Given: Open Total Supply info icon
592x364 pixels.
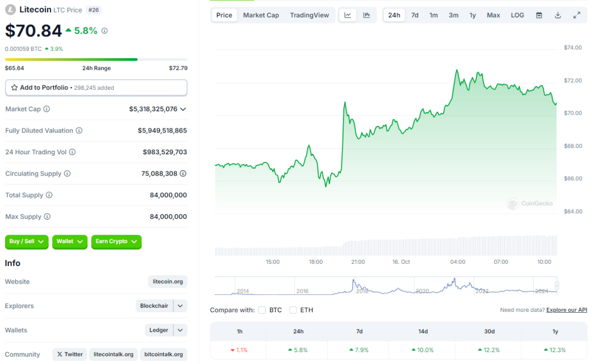Looking at the screenshot, I should [x=49, y=195].
